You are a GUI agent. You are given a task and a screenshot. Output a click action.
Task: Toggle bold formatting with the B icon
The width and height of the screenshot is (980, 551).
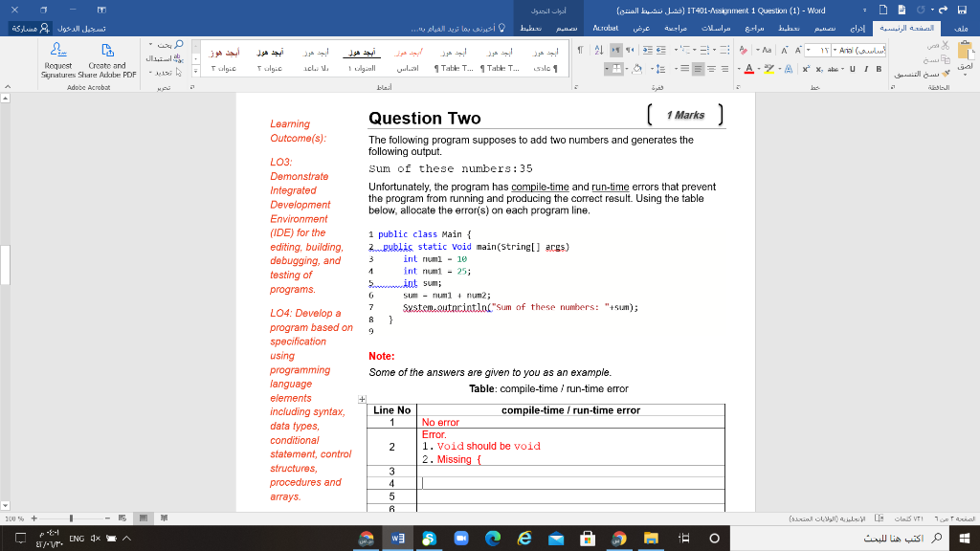coord(879,69)
